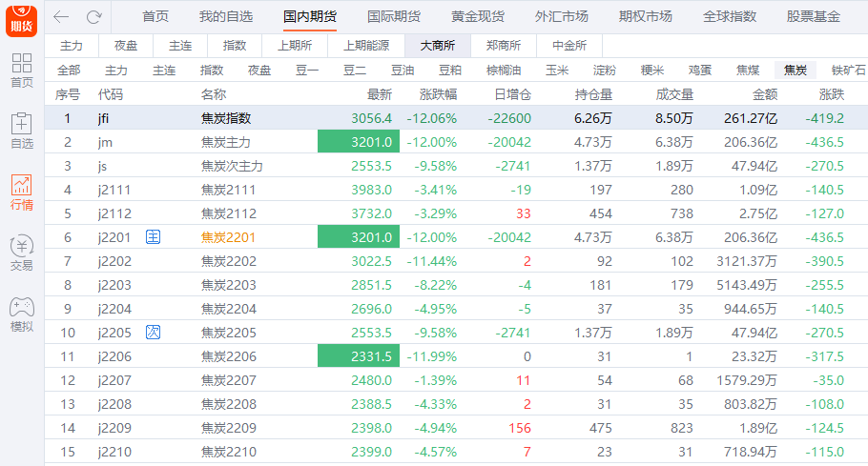Select the 行情 market quotes sidebar icon
The height and width of the screenshot is (466, 868).
coord(21,192)
